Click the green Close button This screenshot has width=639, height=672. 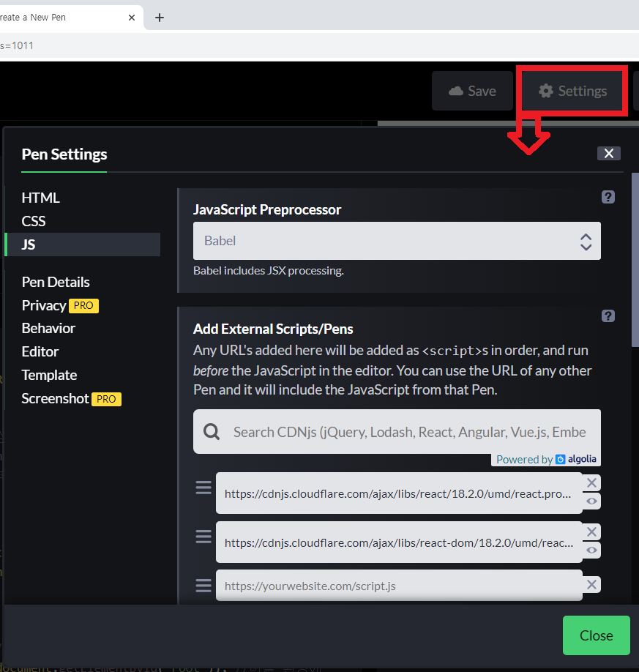click(x=596, y=635)
